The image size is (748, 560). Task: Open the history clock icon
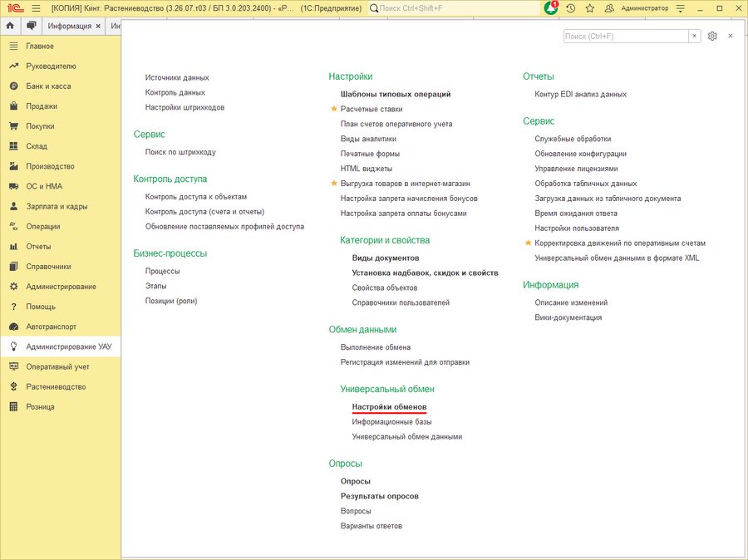click(x=570, y=8)
